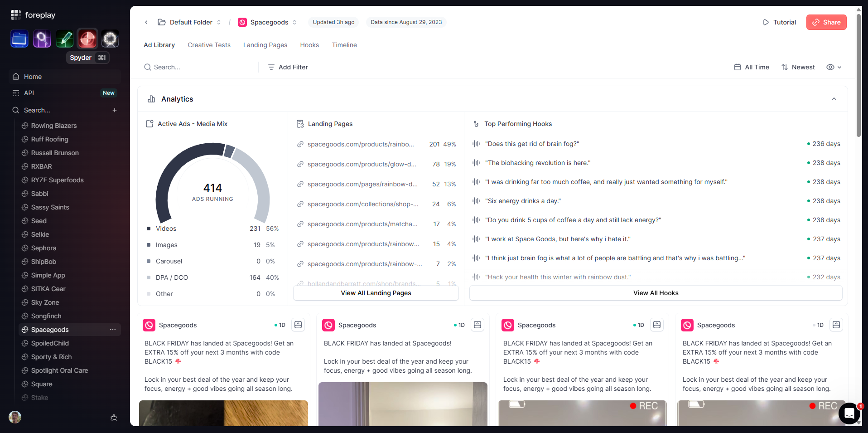The image size is (868, 433).
Task: Go back with the left chevron
Action: click(146, 22)
